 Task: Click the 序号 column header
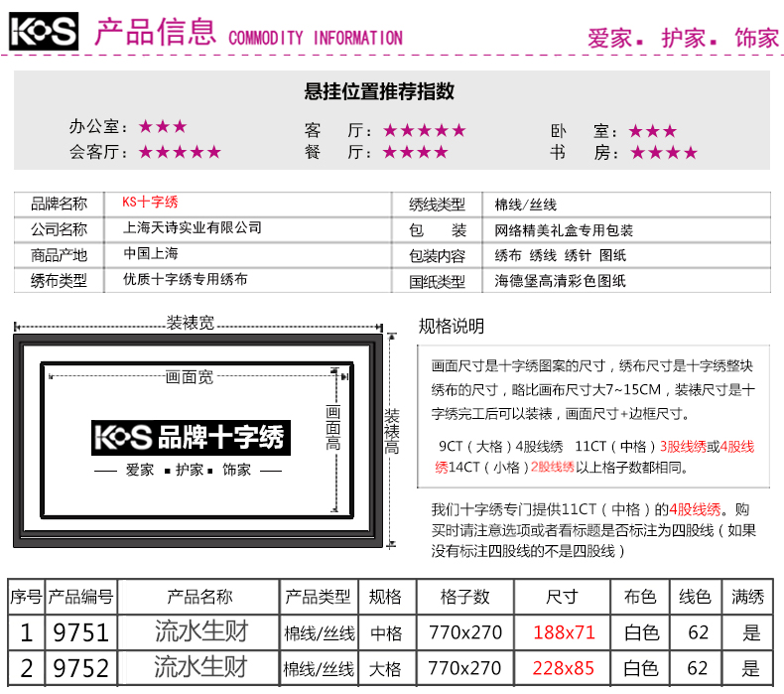[x=26, y=597]
